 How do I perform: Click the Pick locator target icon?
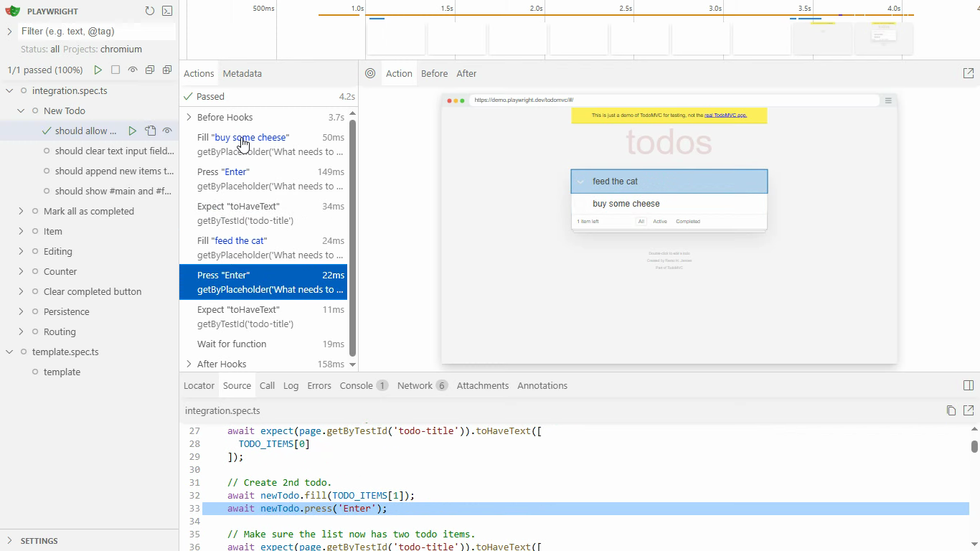coord(370,73)
